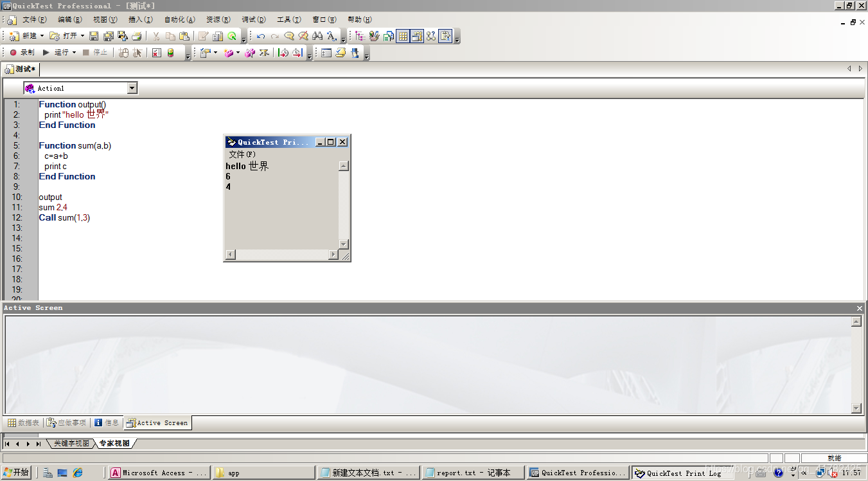Open the 视图(V) menu
The image size is (868, 481).
point(105,20)
